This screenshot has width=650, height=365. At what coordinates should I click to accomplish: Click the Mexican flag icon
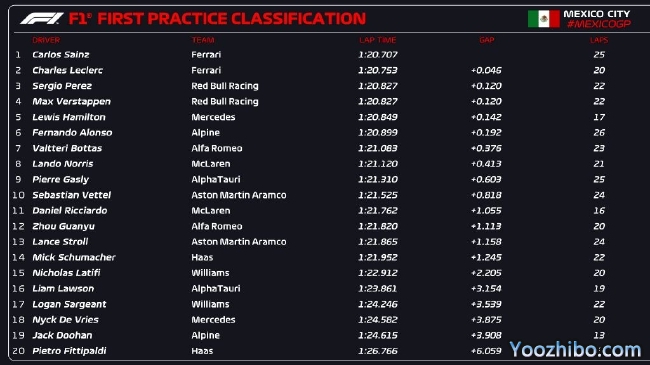(543, 19)
